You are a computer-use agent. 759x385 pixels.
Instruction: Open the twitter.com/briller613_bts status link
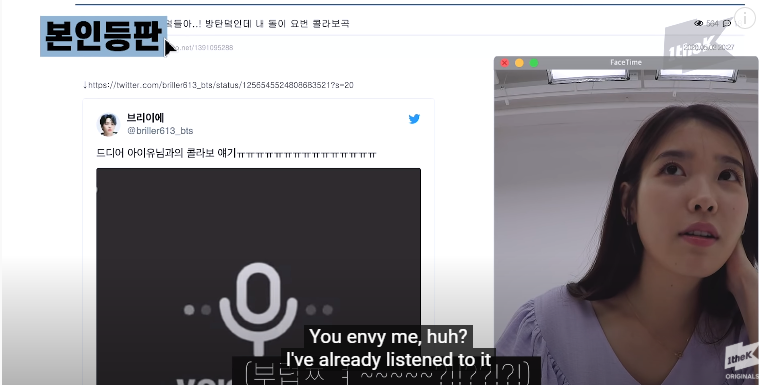coord(220,85)
